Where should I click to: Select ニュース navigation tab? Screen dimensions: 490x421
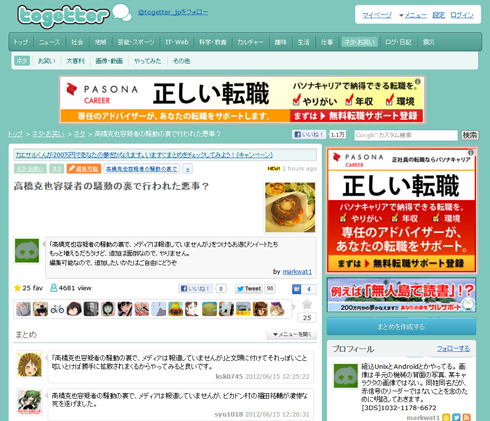click(49, 42)
